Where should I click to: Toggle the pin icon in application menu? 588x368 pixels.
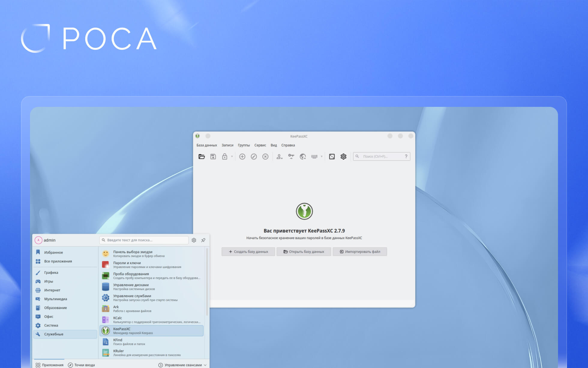click(x=203, y=240)
